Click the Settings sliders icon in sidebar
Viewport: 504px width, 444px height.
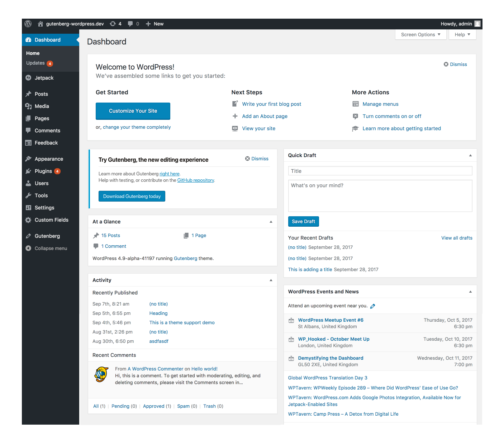pos(28,208)
